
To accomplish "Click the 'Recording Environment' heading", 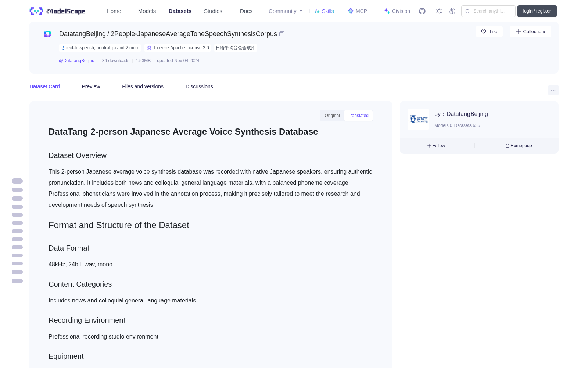I will pyautogui.click(x=87, y=320).
